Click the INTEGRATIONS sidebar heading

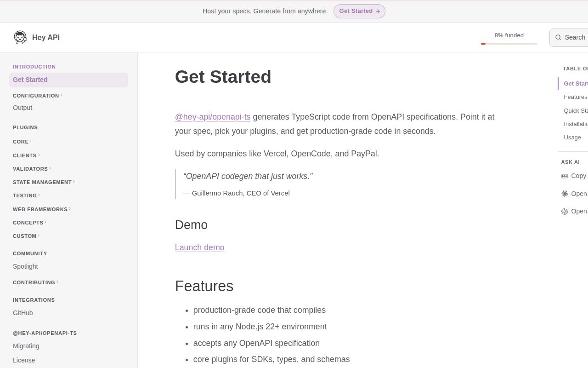34,300
